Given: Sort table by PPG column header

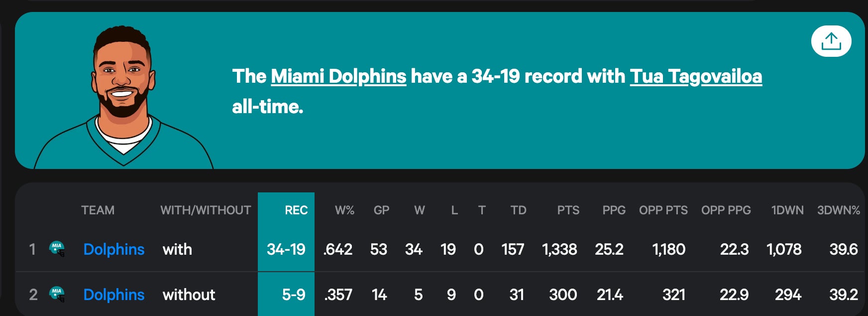Looking at the screenshot, I should coord(614,210).
